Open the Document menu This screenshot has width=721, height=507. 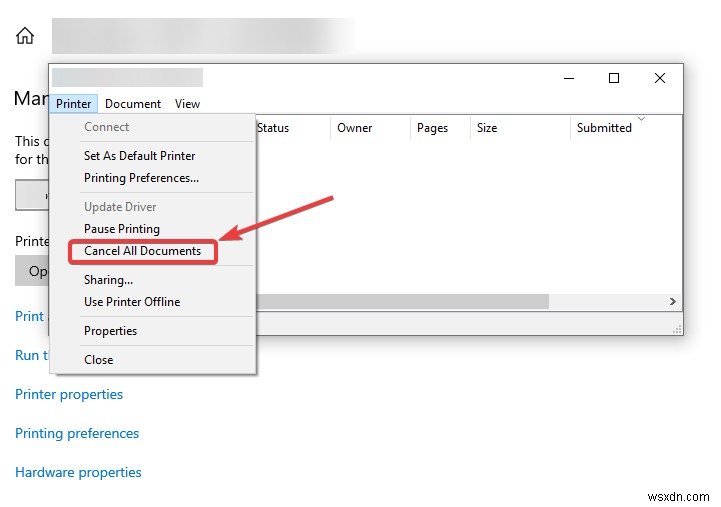click(x=133, y=104)
